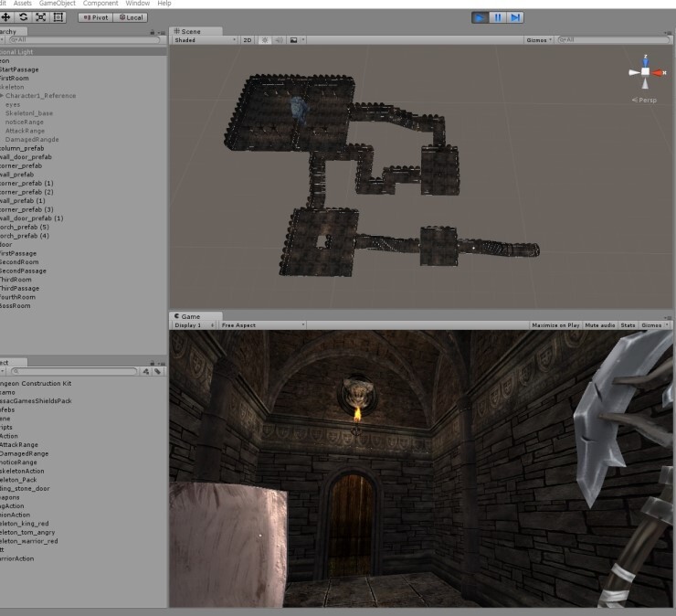Toggle Mute audio in Game view
676x616 pixels.
(599, 325)
